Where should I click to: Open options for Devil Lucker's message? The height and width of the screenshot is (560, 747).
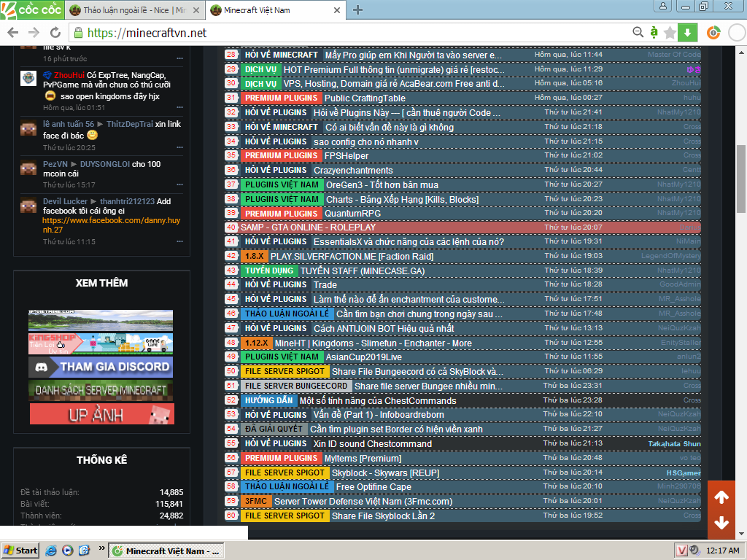(x=179, y=241)
